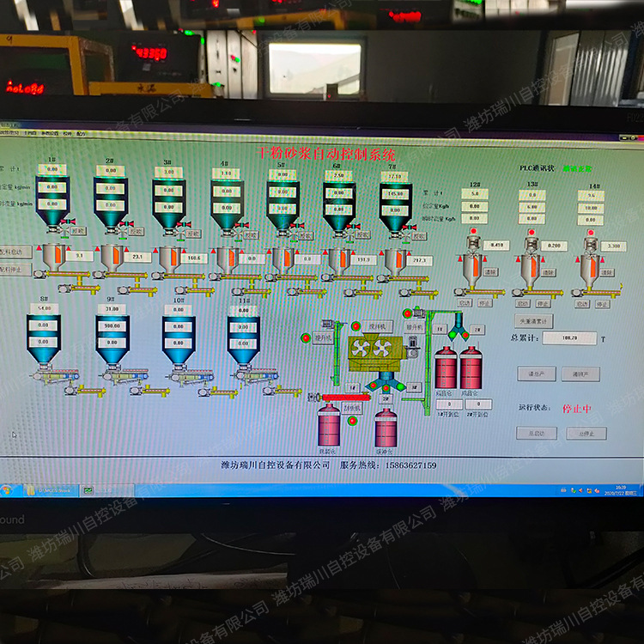The height and width of the screenshot is (644, 644).
Task: Click the 清班产 button
Action: click(580, 374)
